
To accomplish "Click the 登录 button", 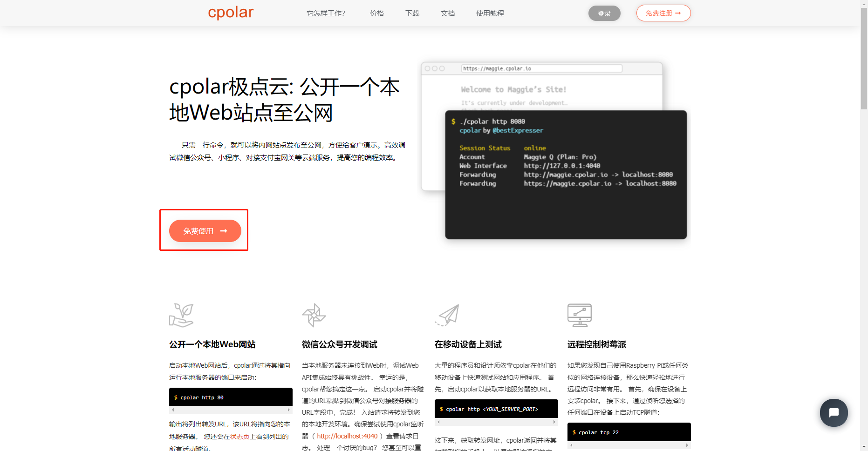I will coord(604,13).
